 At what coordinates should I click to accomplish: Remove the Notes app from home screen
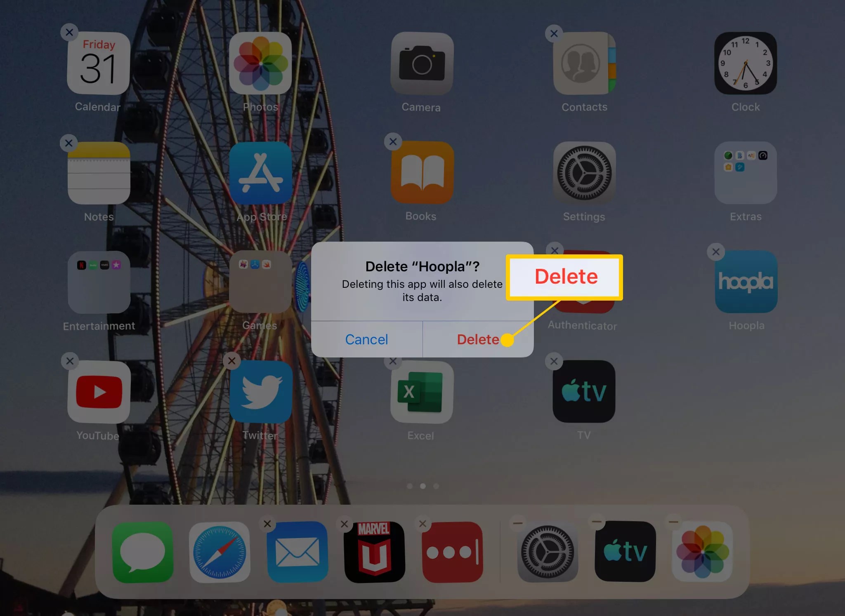tap(68, 143)
